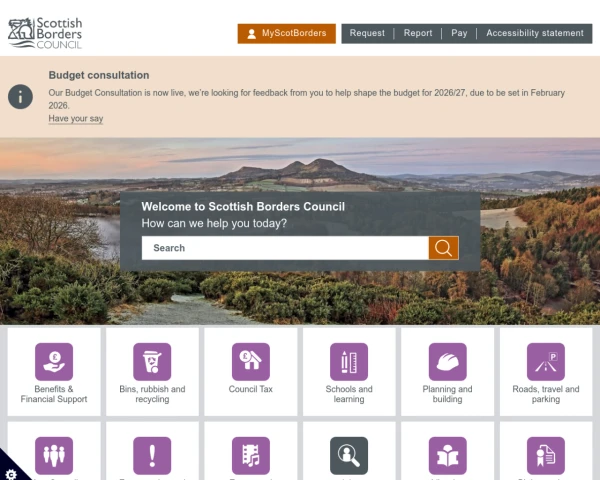Image resolution: width=600 pixels, height=480 pixels.
Task: Focus the Search text field
Action: pyautogui.click(x=285, y=248)
